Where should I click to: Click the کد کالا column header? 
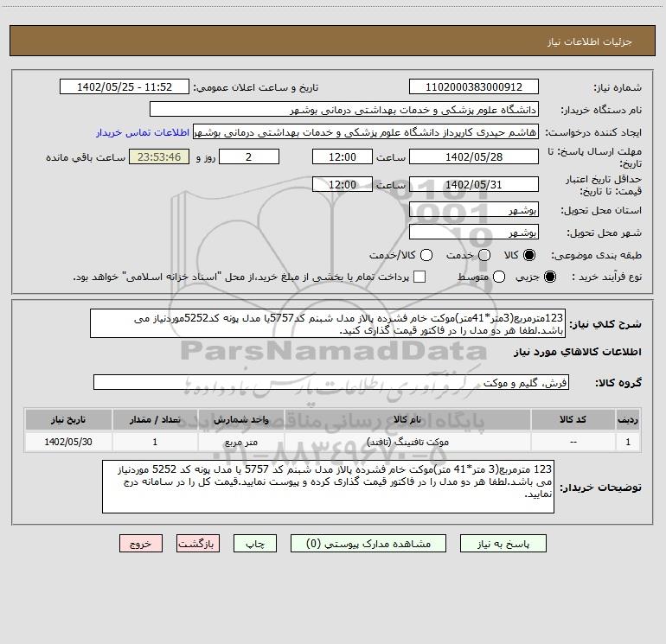point(573,419)
